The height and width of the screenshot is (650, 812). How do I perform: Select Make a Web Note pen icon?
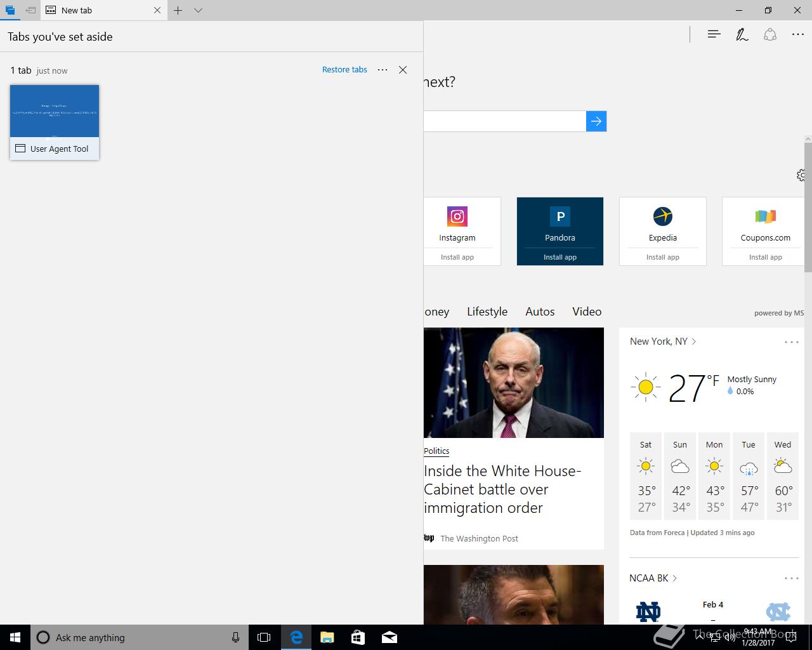(x=742, y=34)
